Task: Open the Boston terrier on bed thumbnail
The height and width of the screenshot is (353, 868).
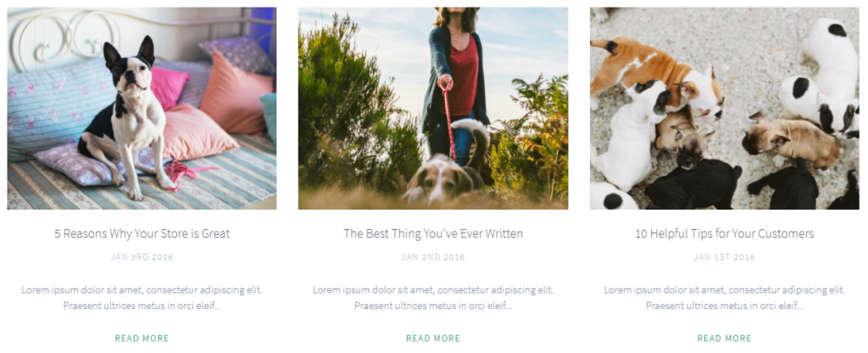Action: 142,108
